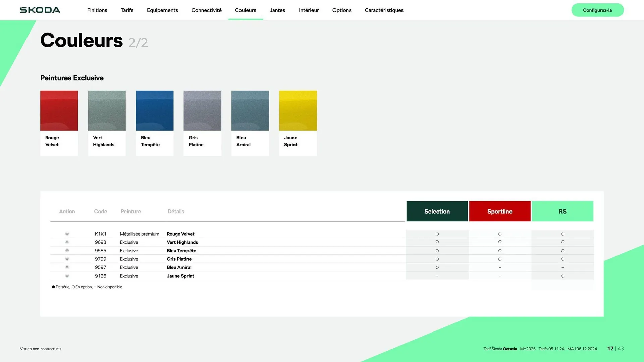Select Jaune Sprint option circle under RS
Image resolution: width=644 pixels, height=362 pixels.
point(562,276)
